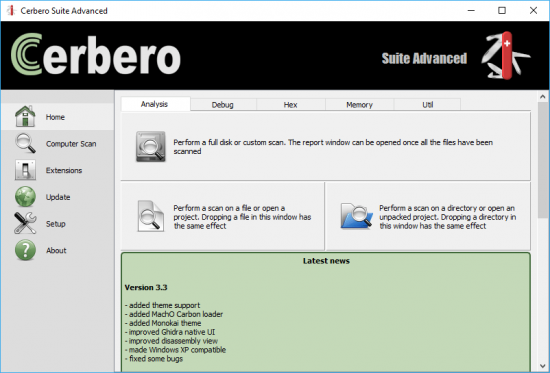Screen dimensions: 550x373
Task: Click 'added Monokai theme' line
Action: tap(163, 323)
